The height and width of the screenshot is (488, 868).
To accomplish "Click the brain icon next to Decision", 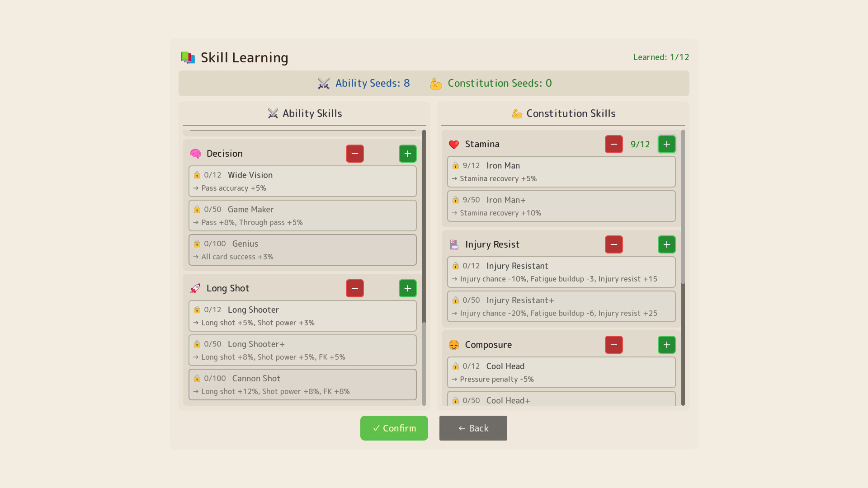I will (195, 154).
